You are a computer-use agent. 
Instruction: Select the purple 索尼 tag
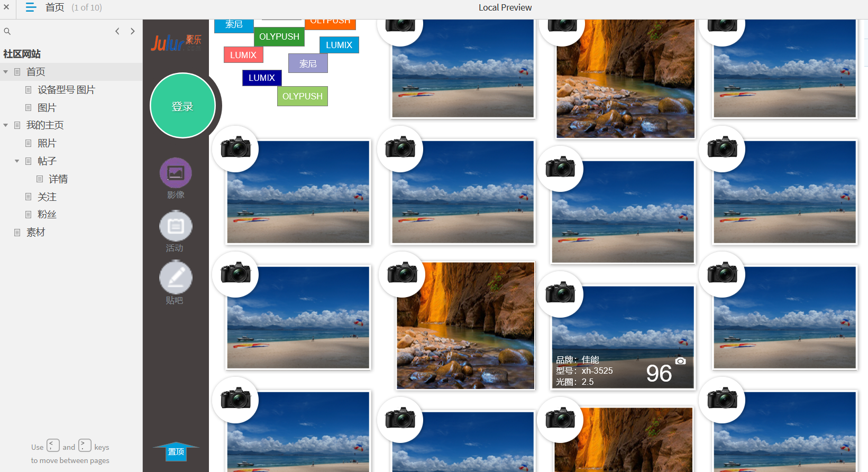[x=308, y=64]
